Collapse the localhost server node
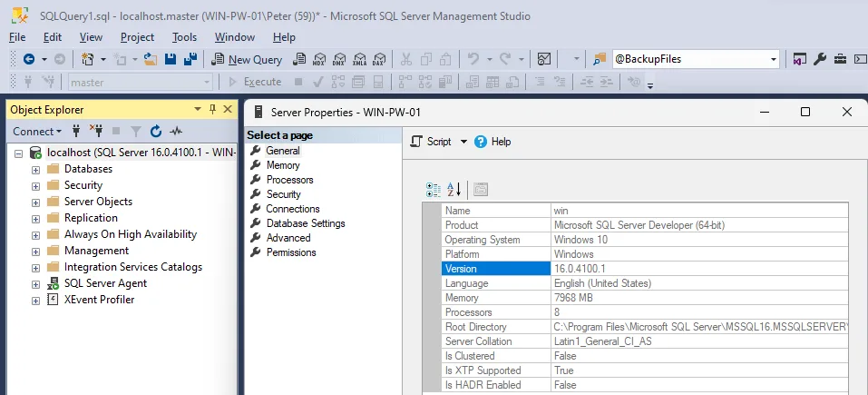The width and height of the screenshot is (868, 395). [19, 153]
